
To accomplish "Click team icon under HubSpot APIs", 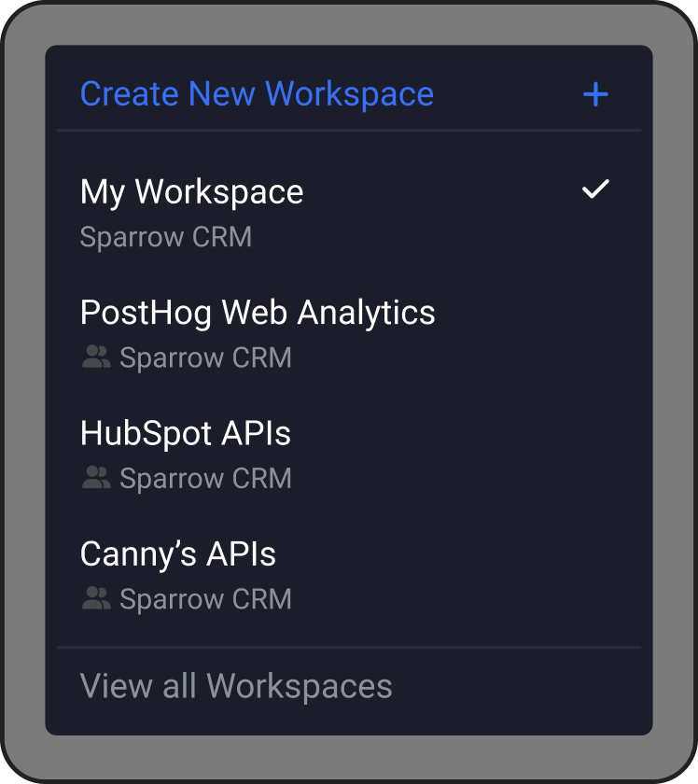I will 96,478.
